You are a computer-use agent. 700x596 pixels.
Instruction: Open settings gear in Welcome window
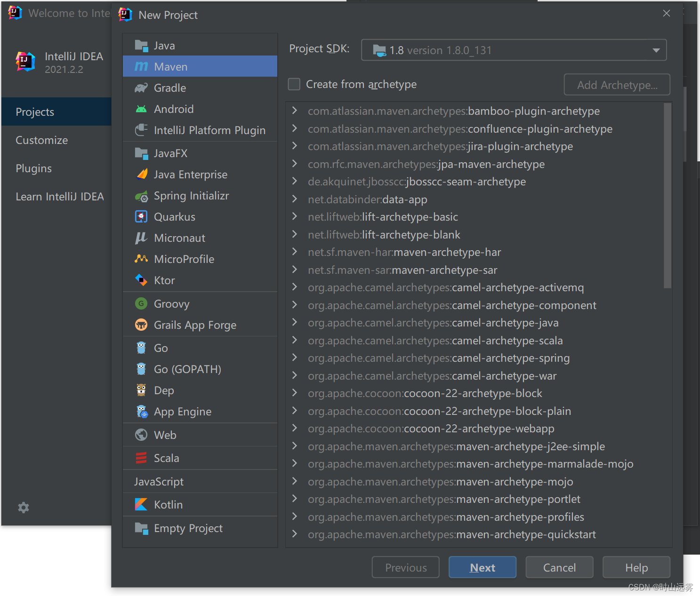pyautogui.click(x=24, y=508)
